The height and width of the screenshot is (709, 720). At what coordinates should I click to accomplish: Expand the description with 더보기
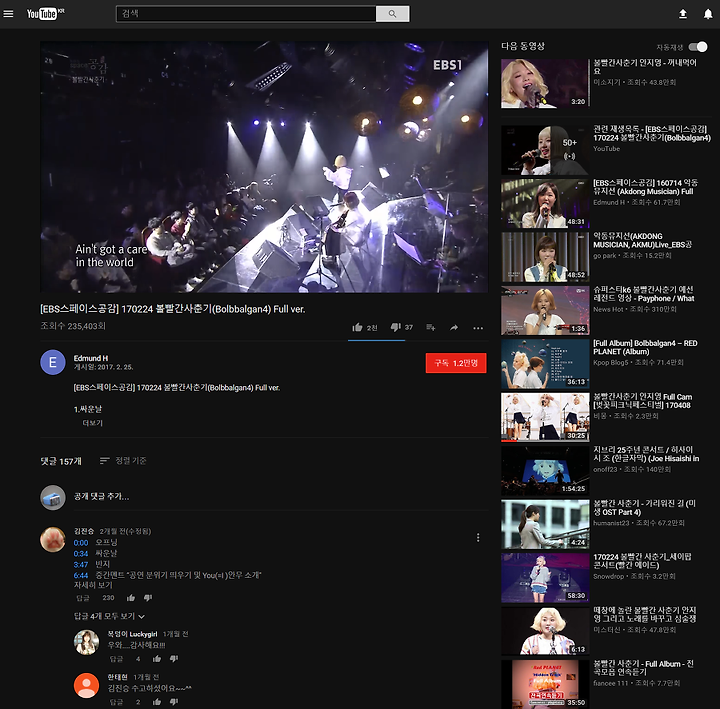(92, 423)
